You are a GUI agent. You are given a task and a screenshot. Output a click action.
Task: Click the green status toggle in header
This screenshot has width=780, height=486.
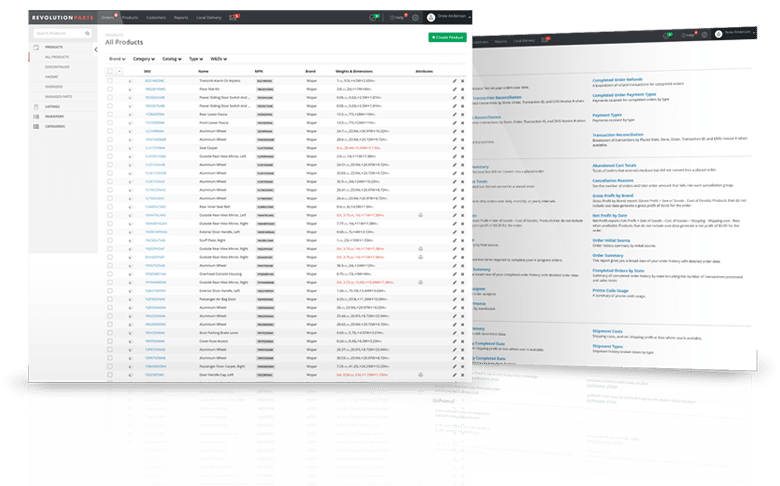pyautogui.click(x=375, y=18)
